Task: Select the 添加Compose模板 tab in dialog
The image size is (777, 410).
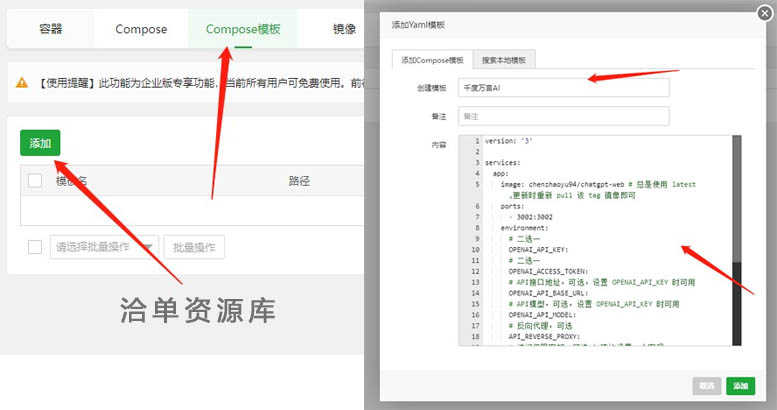Action: point(432,60)
